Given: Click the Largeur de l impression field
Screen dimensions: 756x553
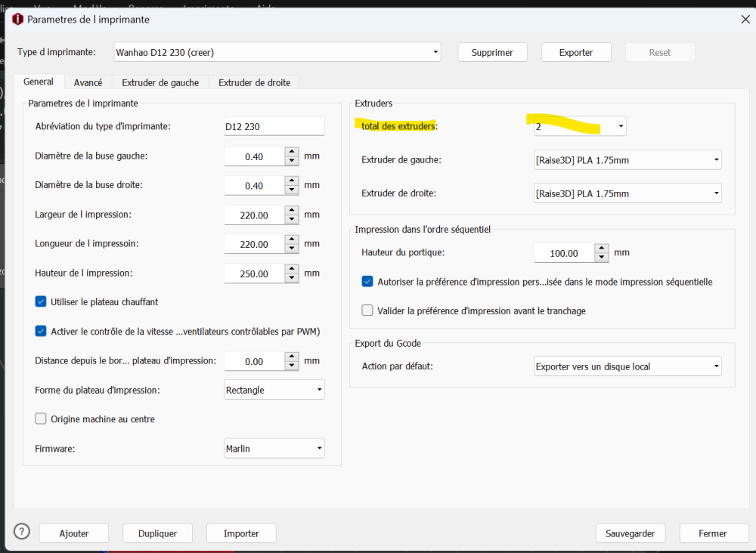Looking at the screenshot, I should [254, 215].
